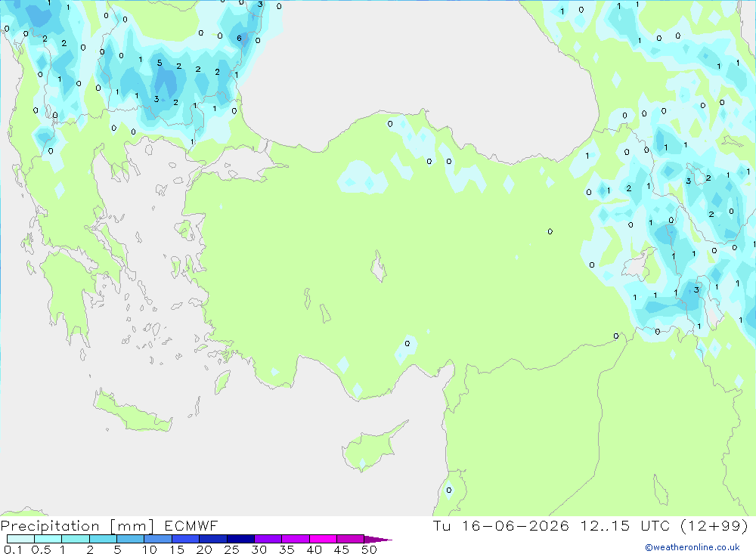Select the 5–10 mm legend color swatch
This screenshot has width=756, height=554.
130,539
